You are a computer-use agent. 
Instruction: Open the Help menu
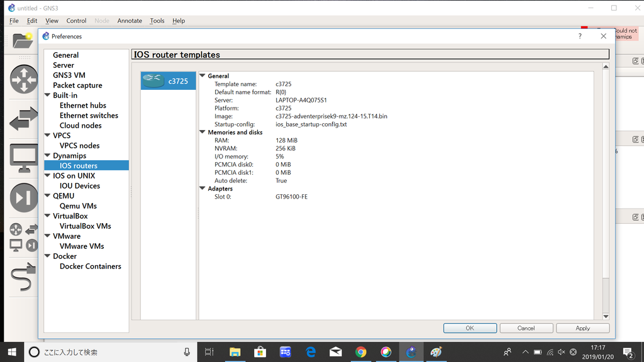179,21
